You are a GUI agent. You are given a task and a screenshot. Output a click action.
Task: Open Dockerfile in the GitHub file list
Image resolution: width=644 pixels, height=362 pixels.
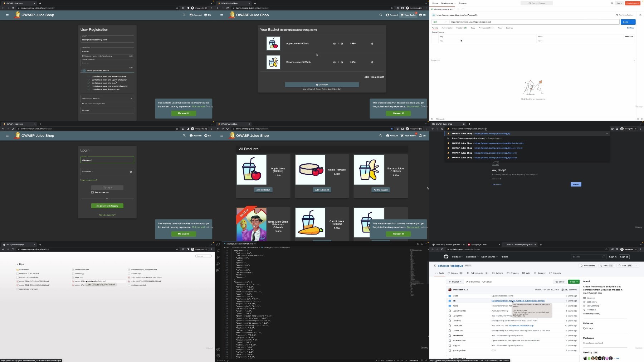point(458,336)
